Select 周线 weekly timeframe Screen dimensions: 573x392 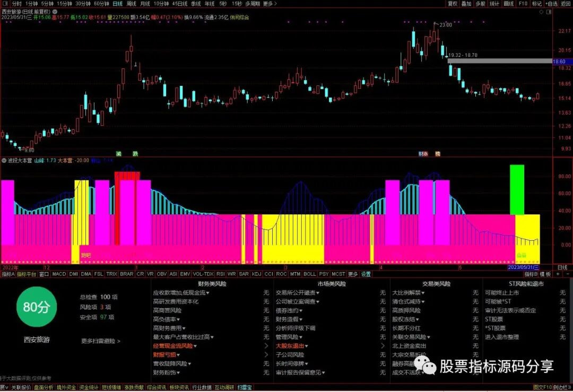tap(131, 4)
